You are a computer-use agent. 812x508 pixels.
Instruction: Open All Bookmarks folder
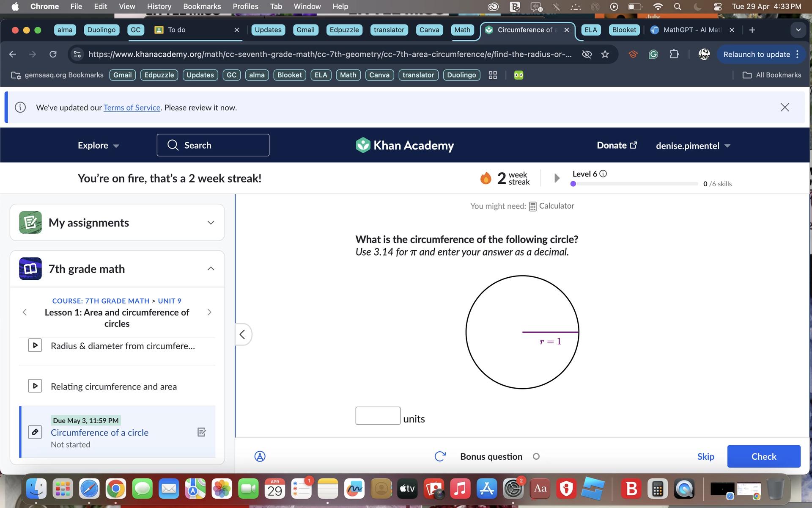tap(772, 75)
